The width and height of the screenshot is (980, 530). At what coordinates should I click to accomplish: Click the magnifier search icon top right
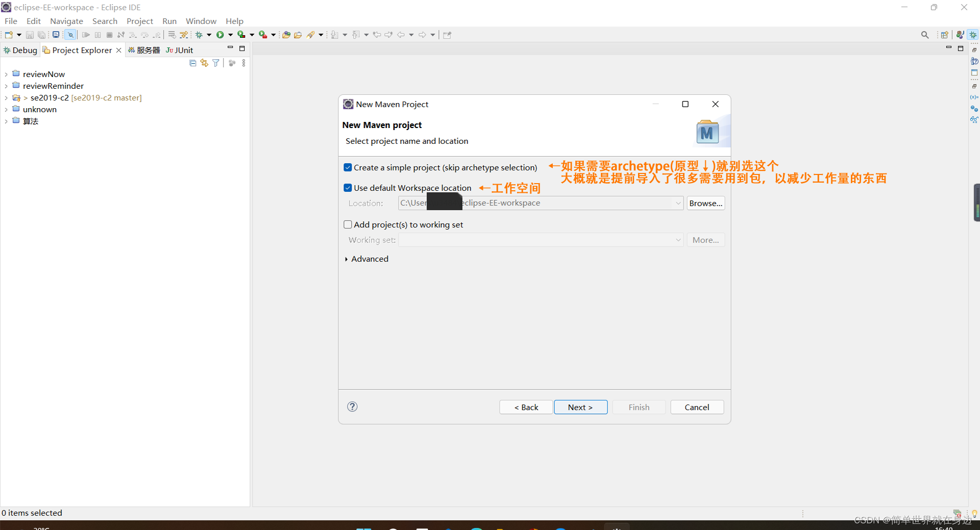click(925, 35)
